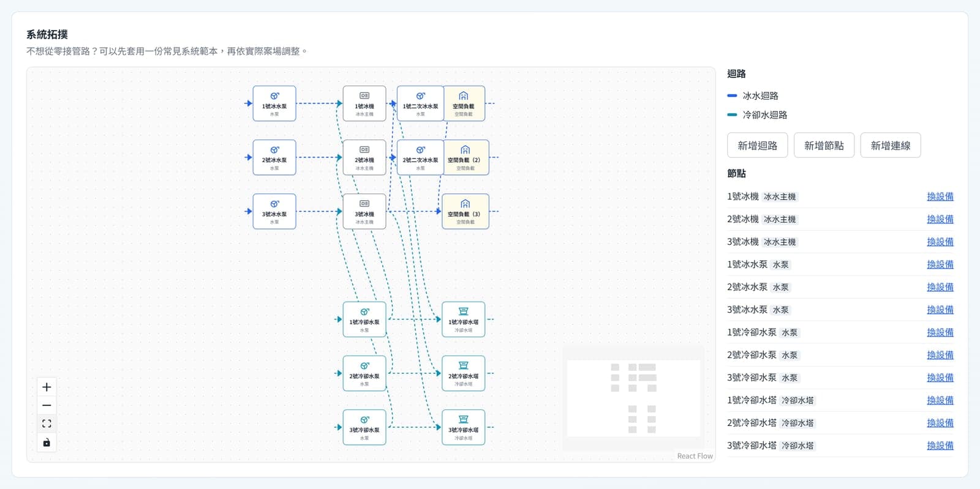Select the 2號冷卻水泵 node

tap(364, 373)
